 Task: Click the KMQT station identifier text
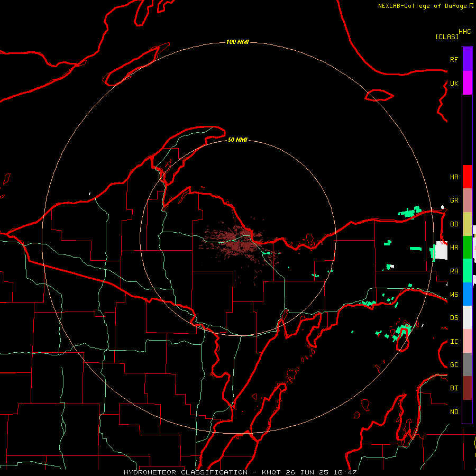(x=271, y=472)
